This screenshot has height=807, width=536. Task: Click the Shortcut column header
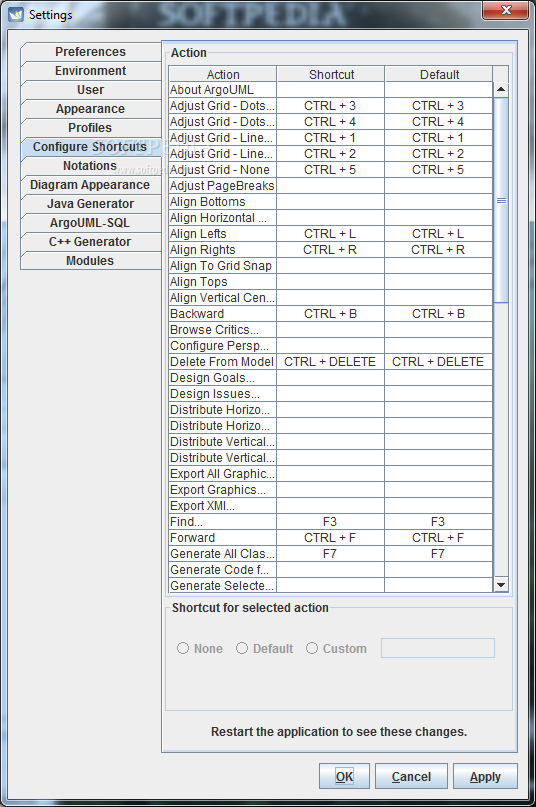tap(331, 74)
